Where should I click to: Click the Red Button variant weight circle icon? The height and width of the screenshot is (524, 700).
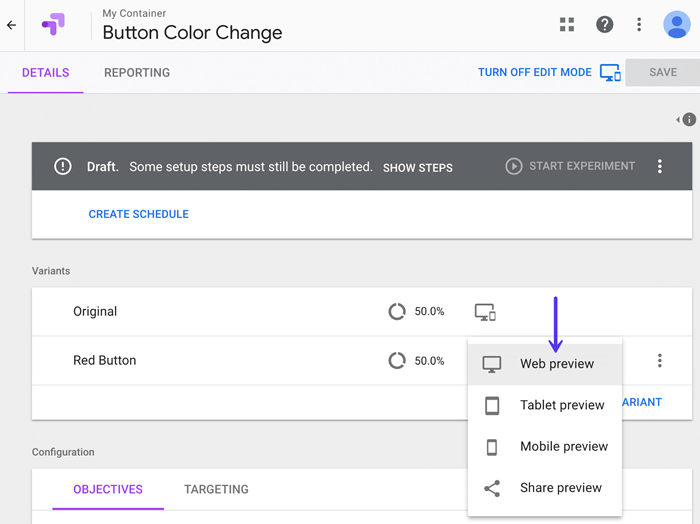[397, 361]
